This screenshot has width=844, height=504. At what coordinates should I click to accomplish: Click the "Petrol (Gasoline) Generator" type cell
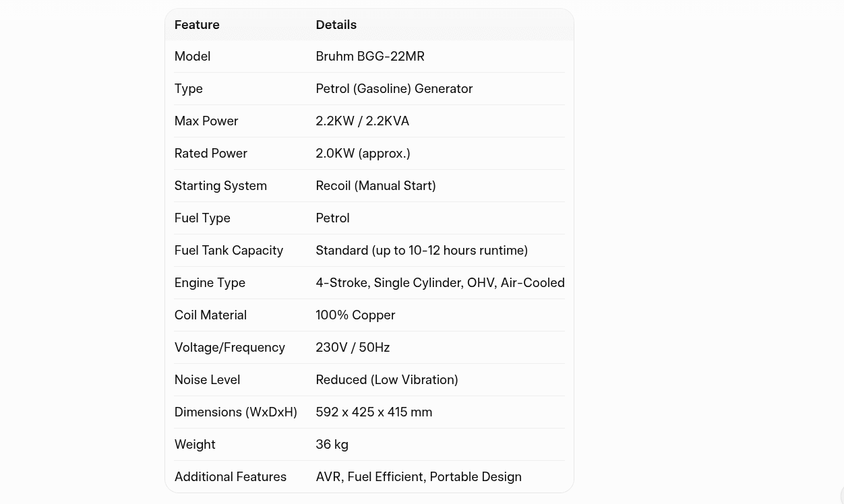click(x=394, y=89)
